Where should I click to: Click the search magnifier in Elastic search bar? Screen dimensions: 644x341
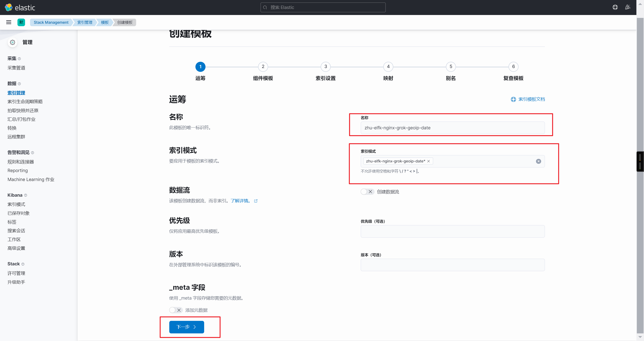click(265, 8)
